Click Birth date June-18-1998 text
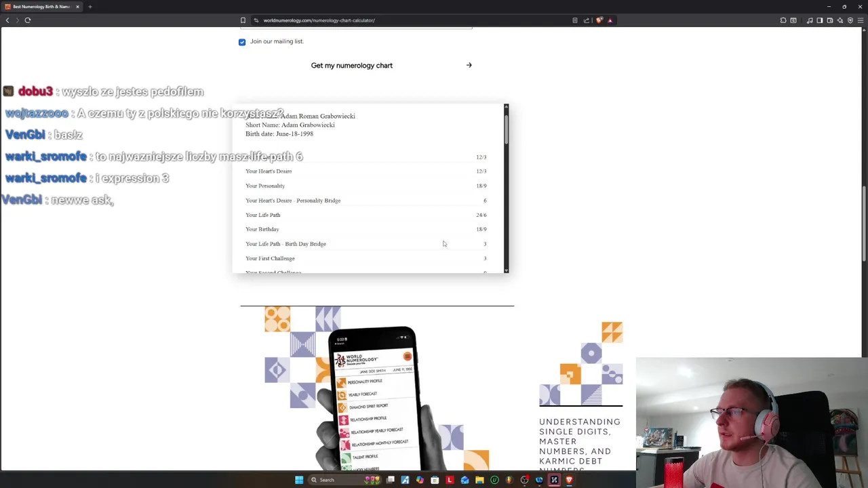 point(279,134)
